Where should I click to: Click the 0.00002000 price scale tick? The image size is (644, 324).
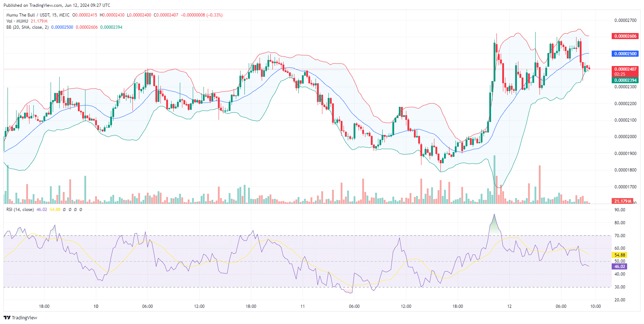click(x=625, y=137)
